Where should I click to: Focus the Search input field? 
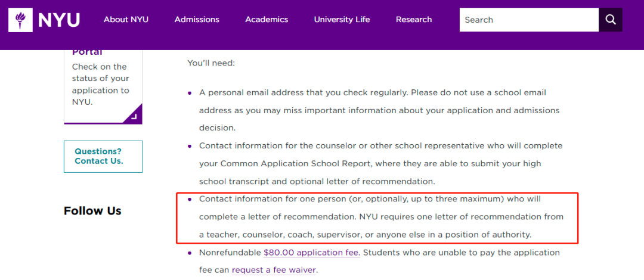[529, 20]
